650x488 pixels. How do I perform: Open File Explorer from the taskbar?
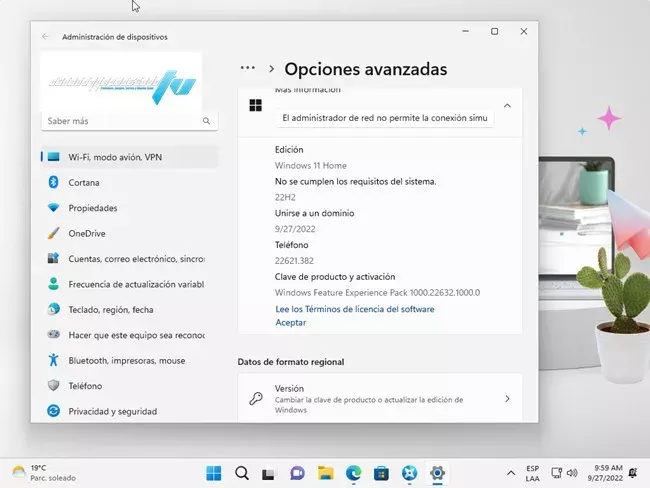tap(325, 473)
